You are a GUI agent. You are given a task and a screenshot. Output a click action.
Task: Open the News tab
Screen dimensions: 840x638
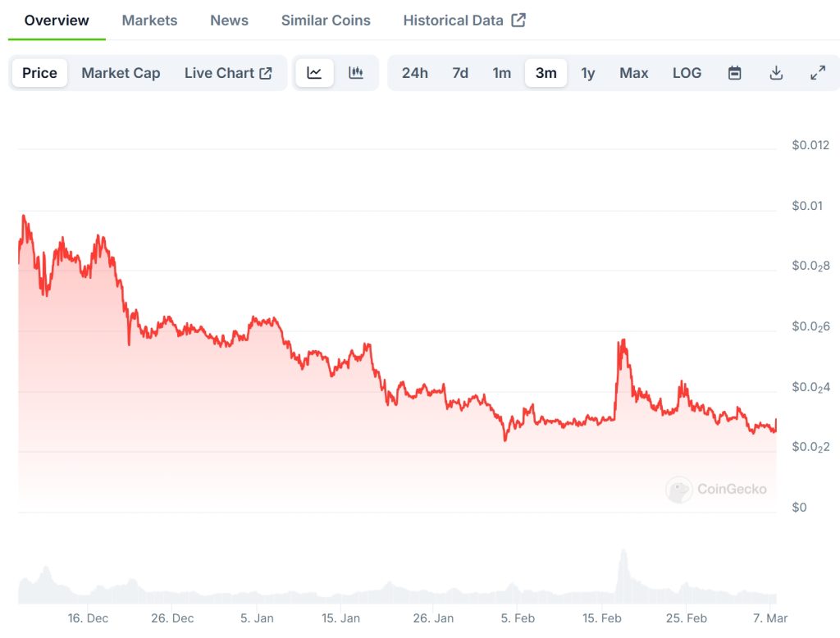click(x=229, y=21)
